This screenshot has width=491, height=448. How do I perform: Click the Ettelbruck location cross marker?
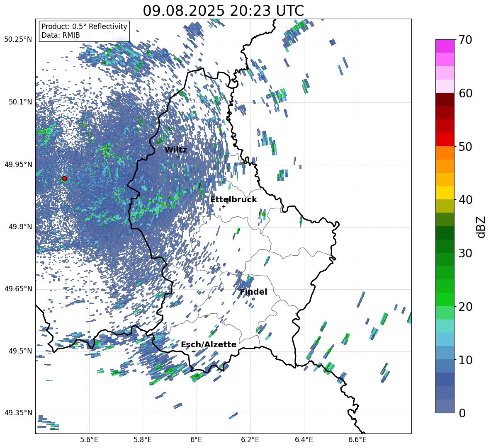click(224, 206)
